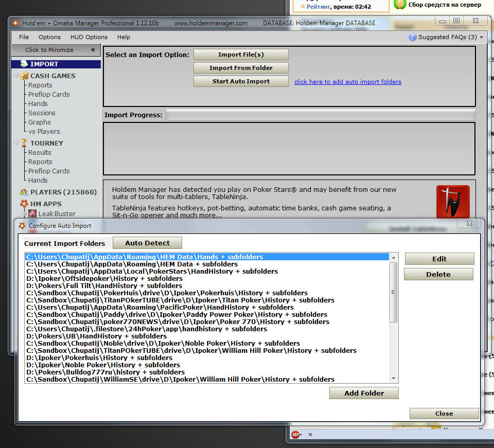Open the HUD Options menu
The image size is (494, 448).
[x=89, y=37]
